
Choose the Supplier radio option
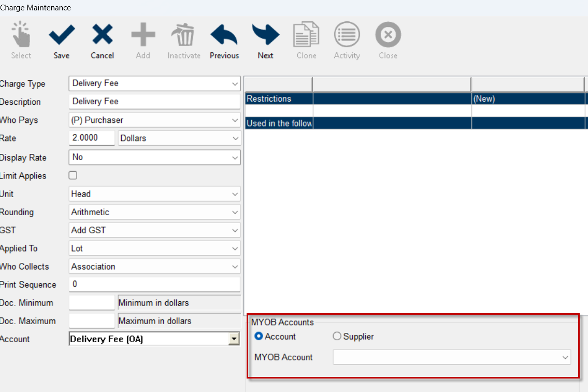click(337, 337)
